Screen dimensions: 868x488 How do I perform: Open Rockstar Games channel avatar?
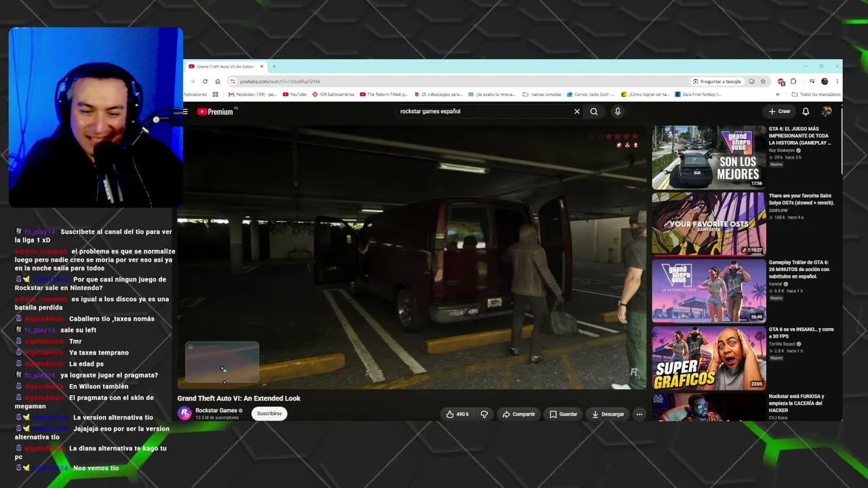coord(184,413)
